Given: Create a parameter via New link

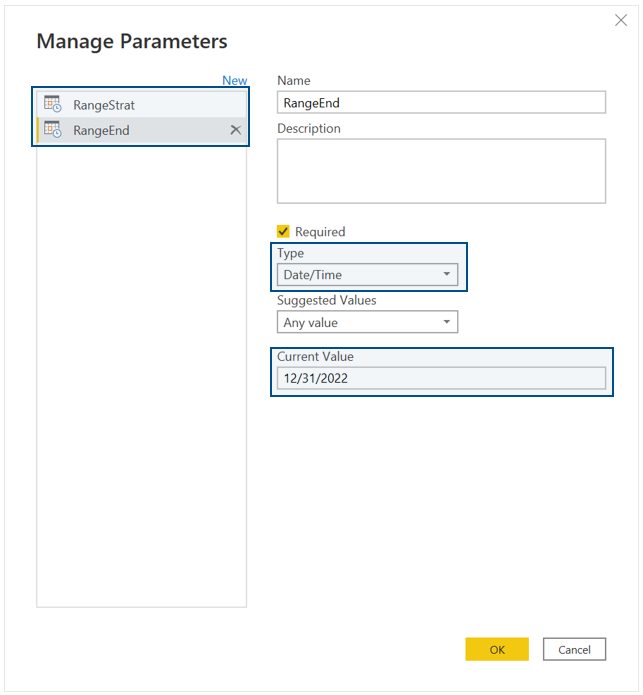Looking at the screenshot, I should (234, 80).
